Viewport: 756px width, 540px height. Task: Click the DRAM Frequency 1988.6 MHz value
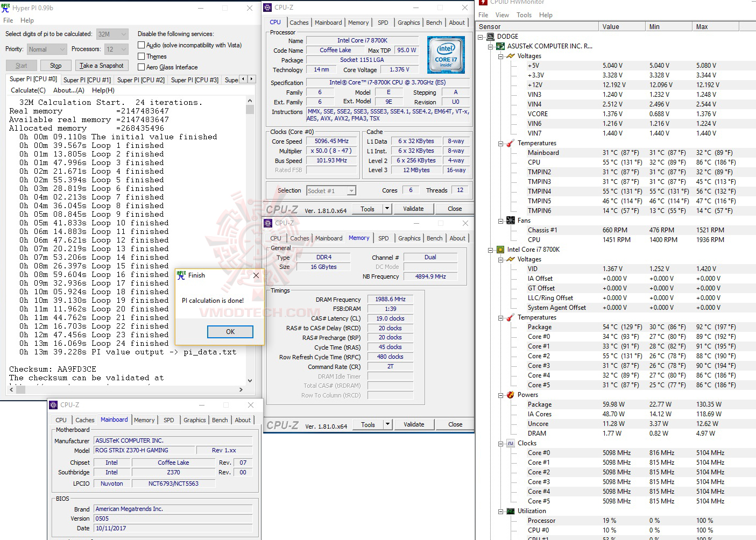[391, 299]
